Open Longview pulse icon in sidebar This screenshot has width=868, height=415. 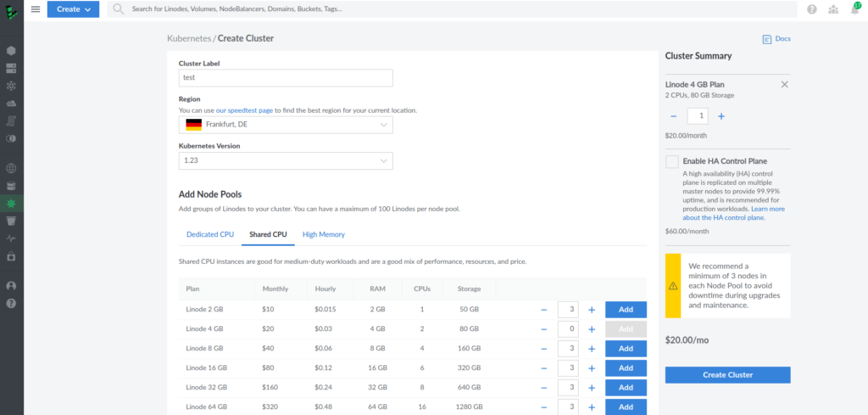click(x=11, y=238)
